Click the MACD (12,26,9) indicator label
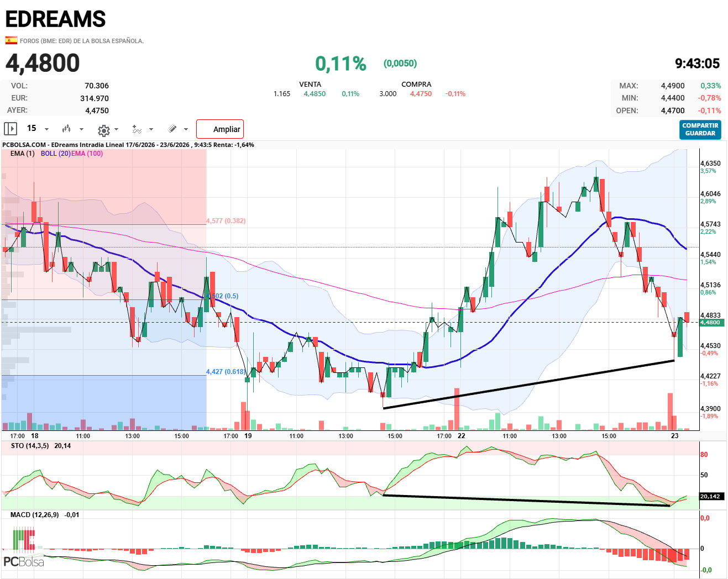This screenshot has height=579, width=728. [34, 515]
